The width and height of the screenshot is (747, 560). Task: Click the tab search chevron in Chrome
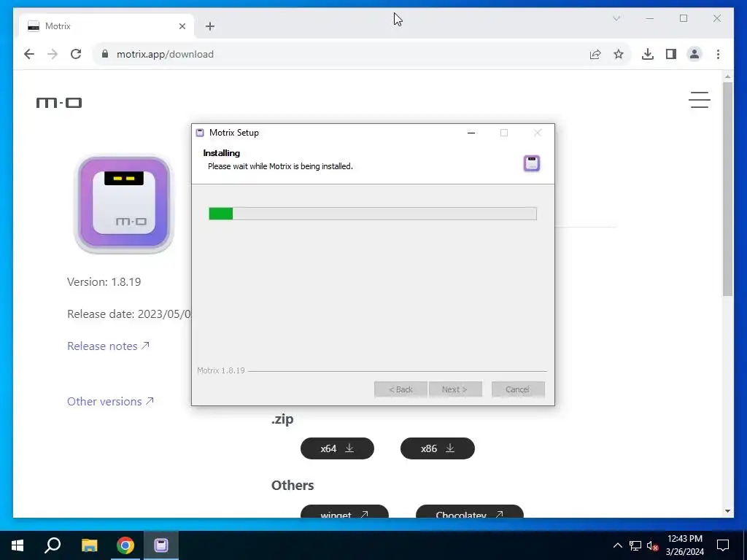[616, 18]
